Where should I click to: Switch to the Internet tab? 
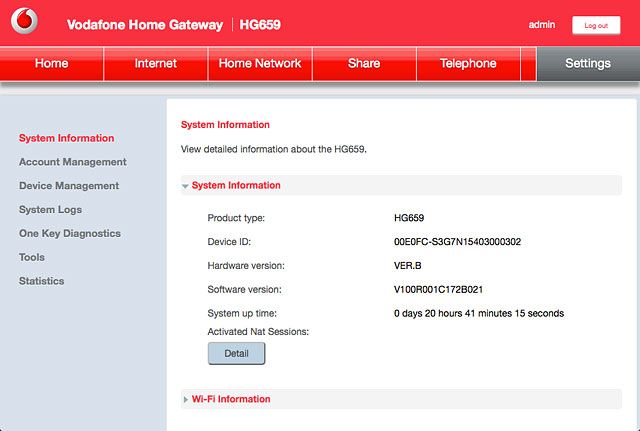point(156,64)
